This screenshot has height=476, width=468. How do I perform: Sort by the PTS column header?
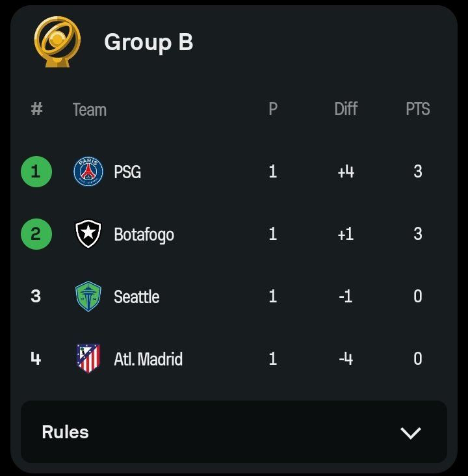(x=418, y=109)
